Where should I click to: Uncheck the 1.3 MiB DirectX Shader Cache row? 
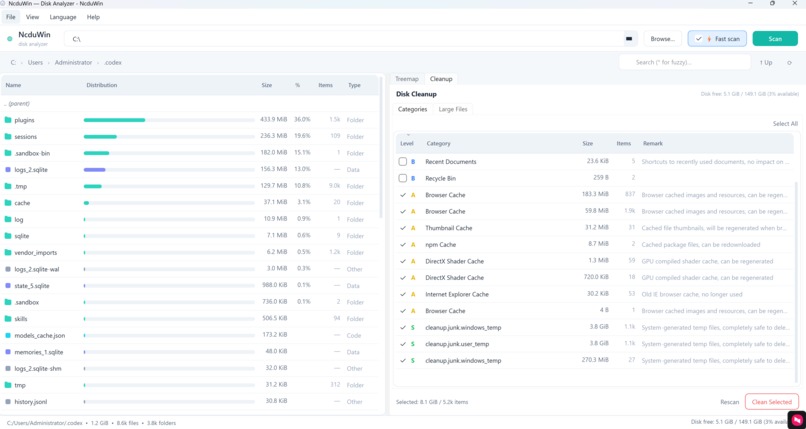[x=403, y=261]
